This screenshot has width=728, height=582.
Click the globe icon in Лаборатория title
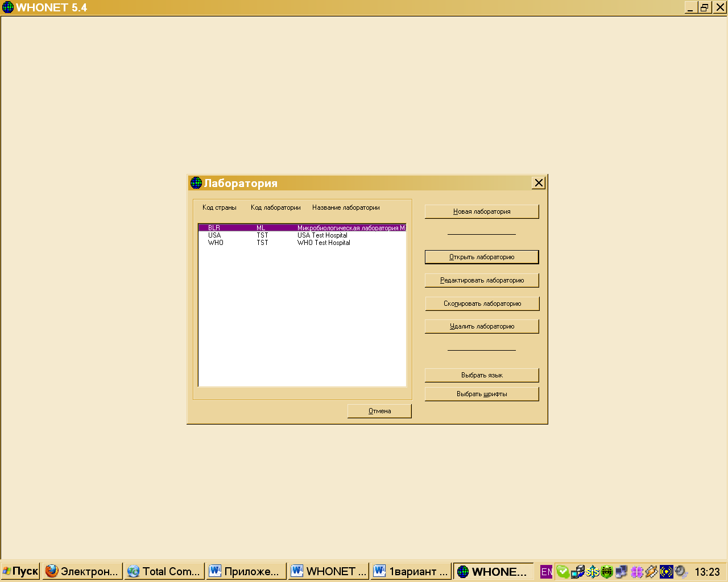point(196,182)
